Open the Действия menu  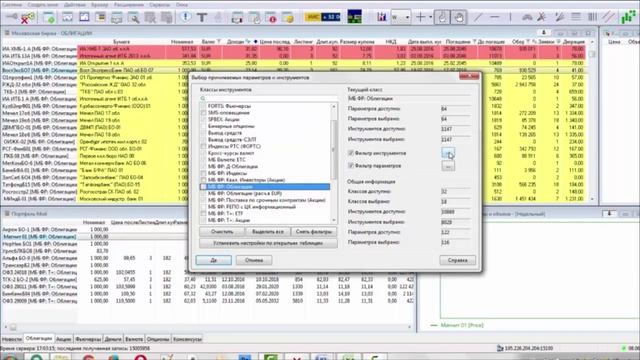(75, 5)
